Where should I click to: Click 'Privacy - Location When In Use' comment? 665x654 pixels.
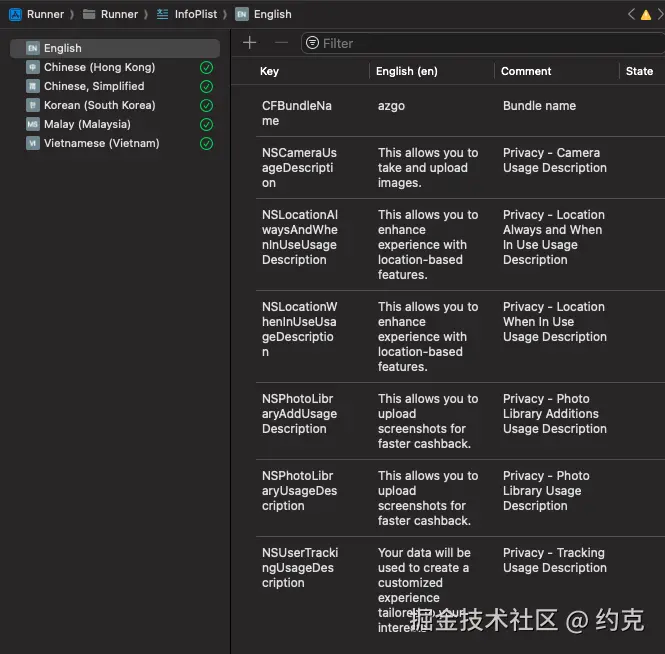[x=555, y=322]
